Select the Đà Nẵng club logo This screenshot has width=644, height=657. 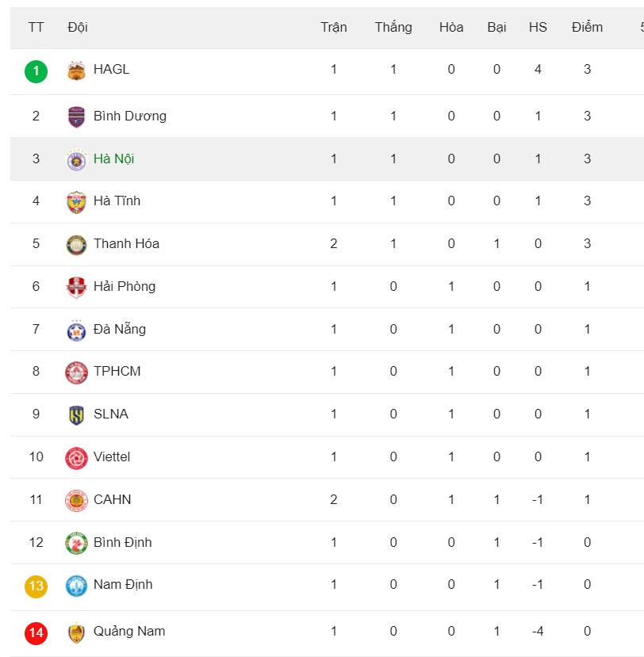76,330
